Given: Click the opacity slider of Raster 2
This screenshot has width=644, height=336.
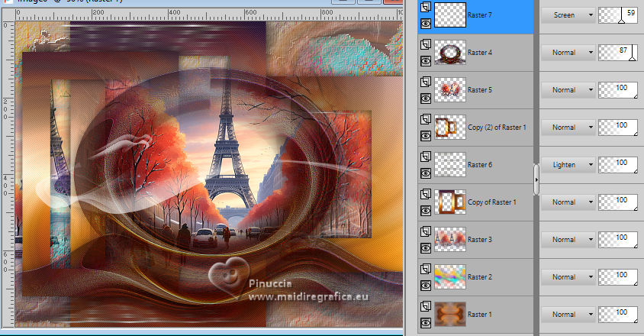Looking at the screenshot, I should 618,277.
